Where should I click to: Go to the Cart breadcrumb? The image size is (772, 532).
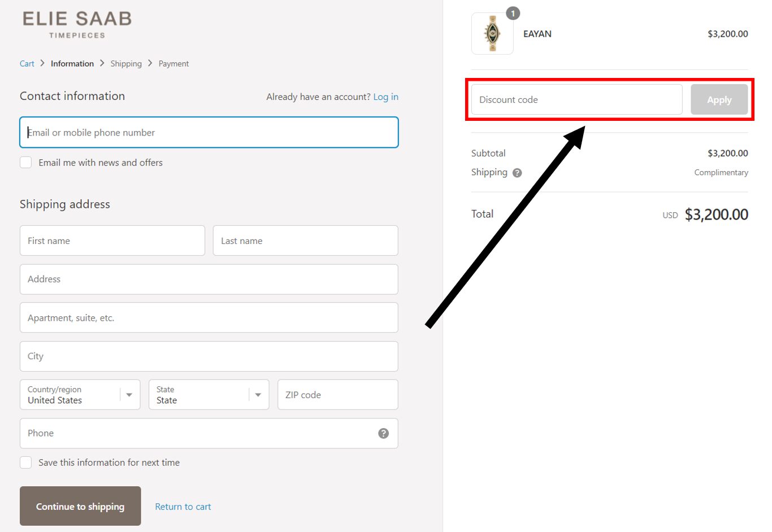(x=27, y=64)
